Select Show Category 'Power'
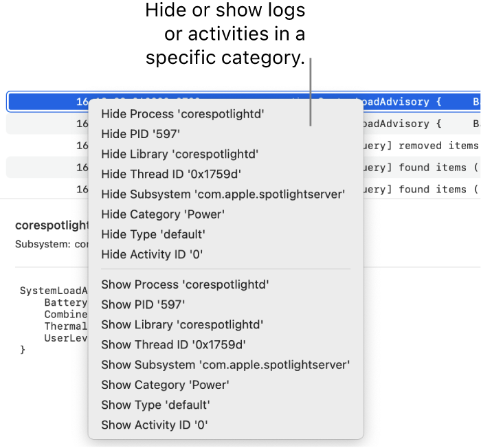 (x=225, y=385)
